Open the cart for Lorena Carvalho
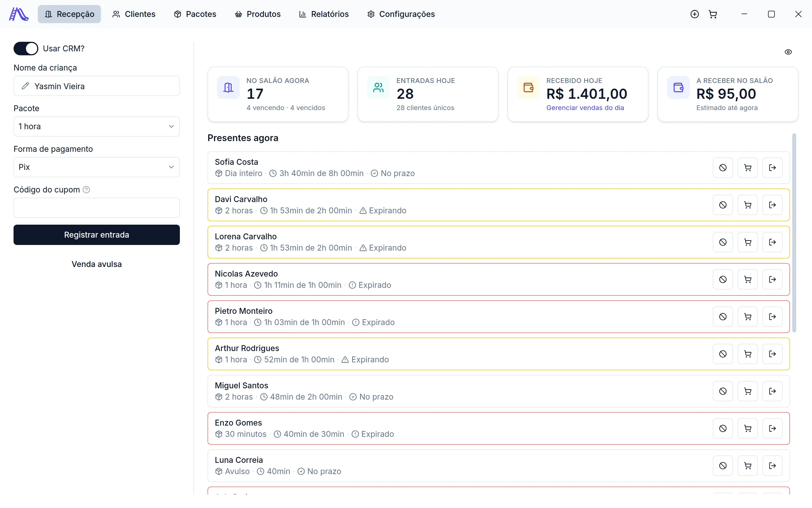Screen dimensions: 812x508 (x=748, y=242)
